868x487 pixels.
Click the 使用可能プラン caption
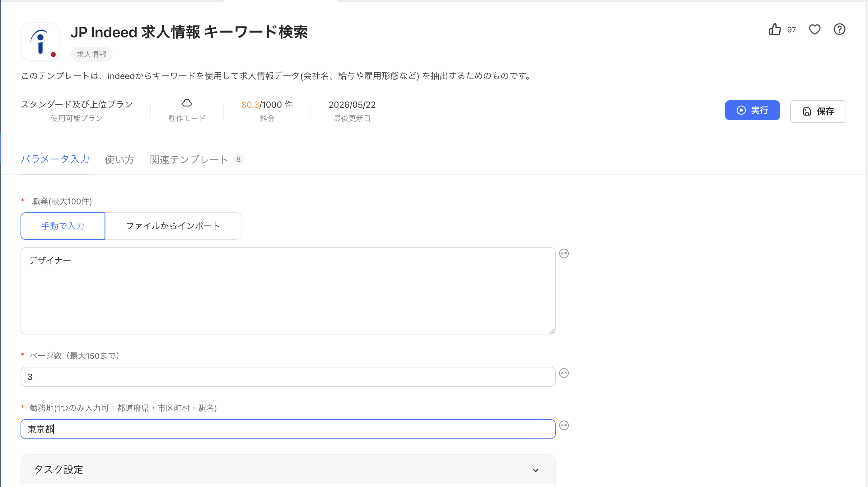tap(77, 118)
